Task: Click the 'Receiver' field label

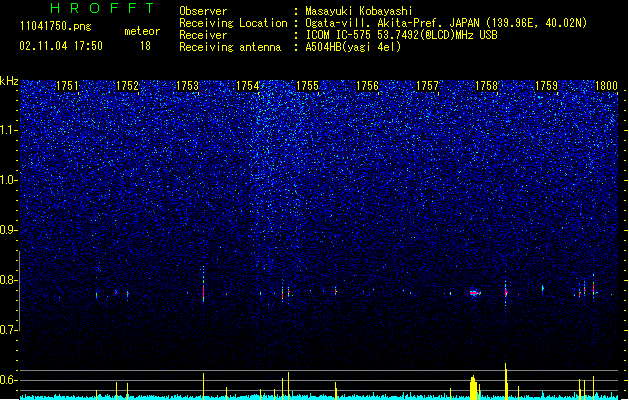Action: tap(203, 35)
